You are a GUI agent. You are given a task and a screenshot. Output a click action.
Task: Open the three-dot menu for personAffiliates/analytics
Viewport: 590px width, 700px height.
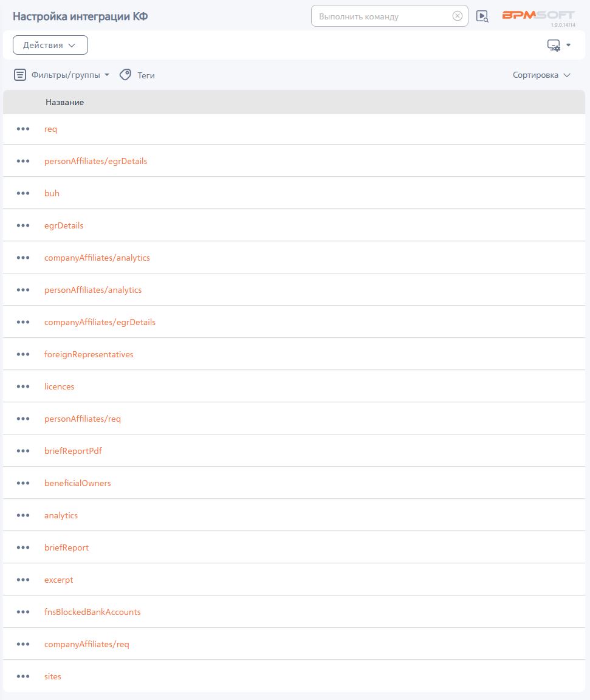(x=23, y=290)
